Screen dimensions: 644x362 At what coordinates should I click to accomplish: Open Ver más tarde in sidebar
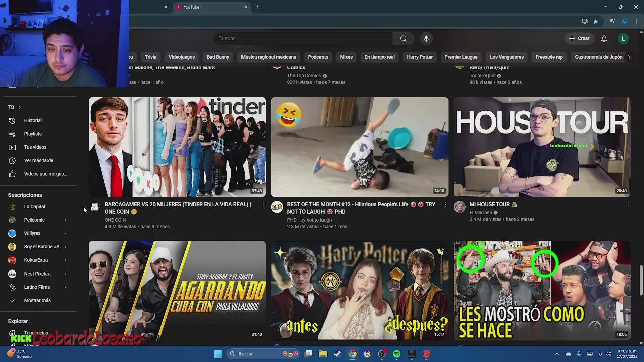click(38, 161)
